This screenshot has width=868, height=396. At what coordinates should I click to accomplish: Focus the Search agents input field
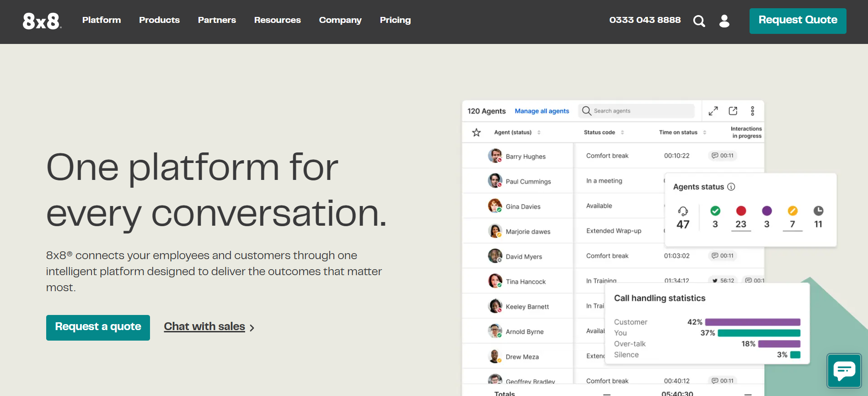[637, 111]
